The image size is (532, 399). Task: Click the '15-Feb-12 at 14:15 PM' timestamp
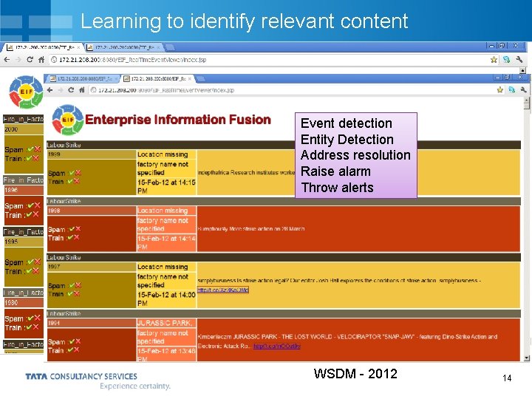tap(166, 187)
